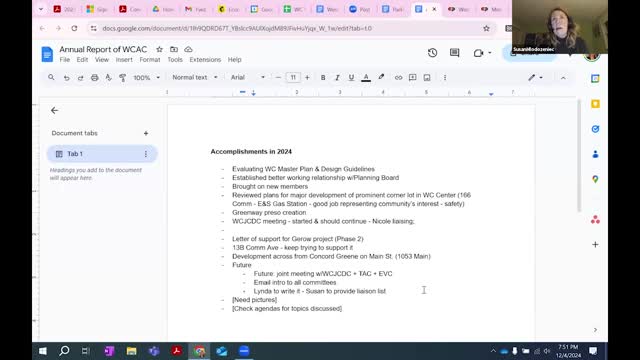Click the document title Annual Report of WCAC
The height and width of the screenshot is (360, 640).
tap(103, 49)
